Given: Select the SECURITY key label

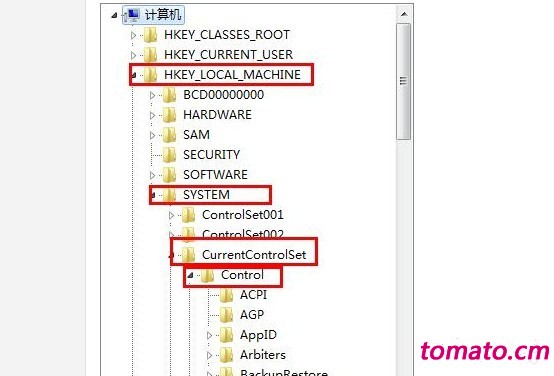Looking at the screenshot, I should pos(211,154).
